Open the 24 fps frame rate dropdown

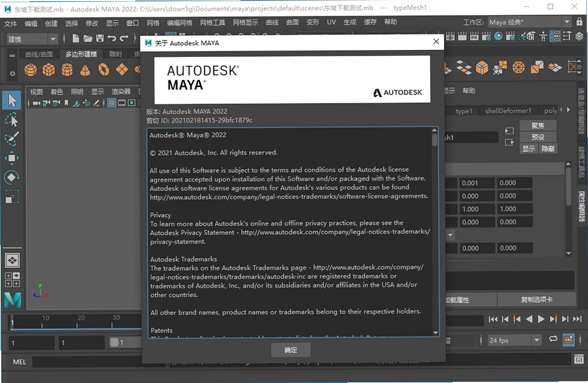point(515,341)
